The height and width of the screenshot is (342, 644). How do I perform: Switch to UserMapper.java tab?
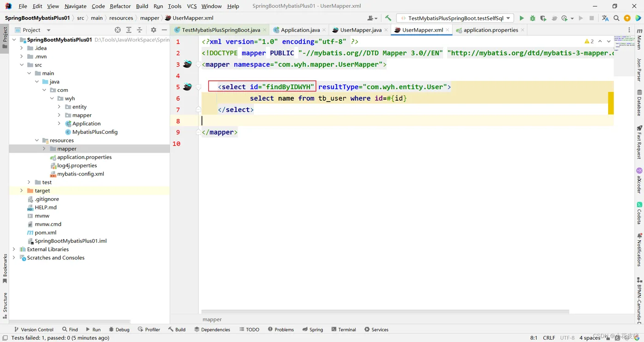[361, 30]
